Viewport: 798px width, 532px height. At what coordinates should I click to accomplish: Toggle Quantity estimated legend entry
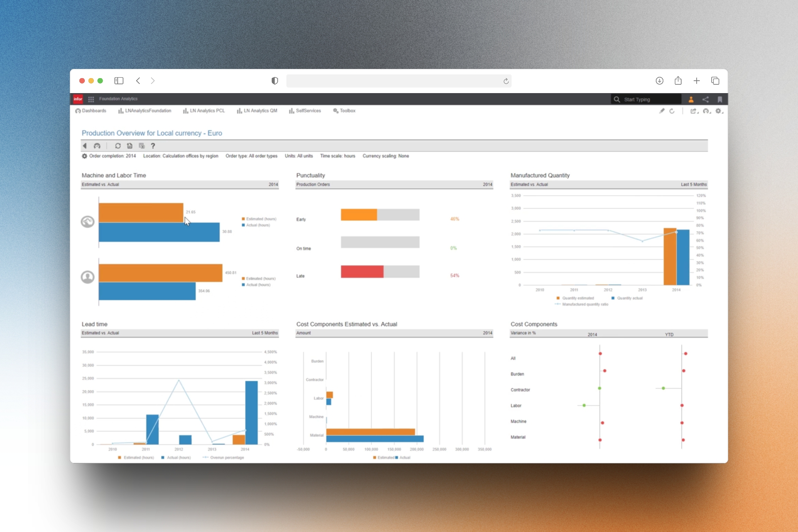pos(575,298)
